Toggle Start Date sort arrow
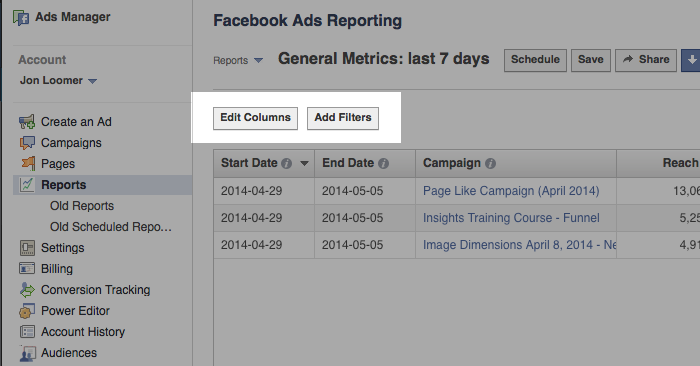 point(304,164)
